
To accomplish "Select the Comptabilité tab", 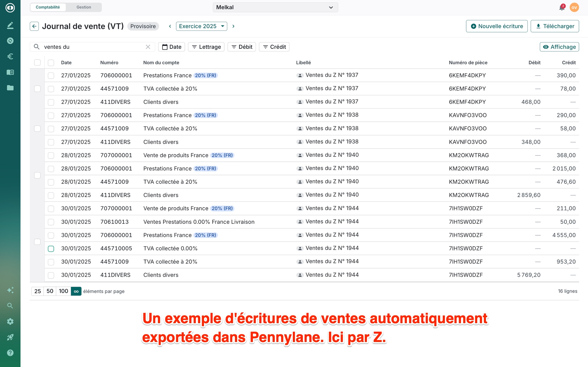I will [48, 7].
